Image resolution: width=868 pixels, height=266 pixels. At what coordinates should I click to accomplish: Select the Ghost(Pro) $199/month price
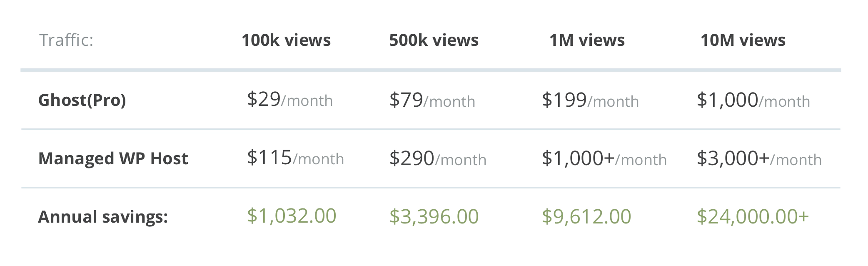(x=590, y=100)
